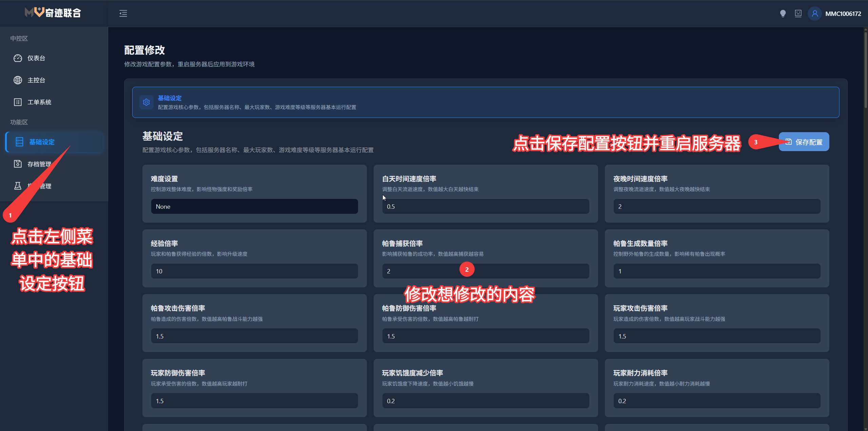Collapse the sidebar with the menu fold icon

pyautogui.click(x=123, y=14)
